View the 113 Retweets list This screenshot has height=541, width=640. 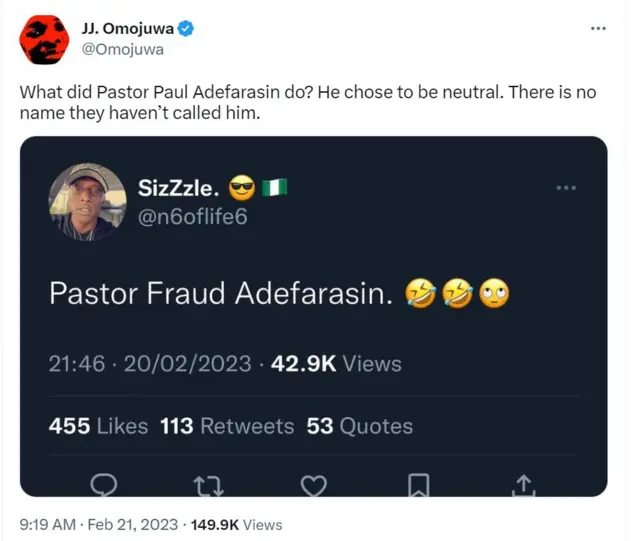[227, 426]
